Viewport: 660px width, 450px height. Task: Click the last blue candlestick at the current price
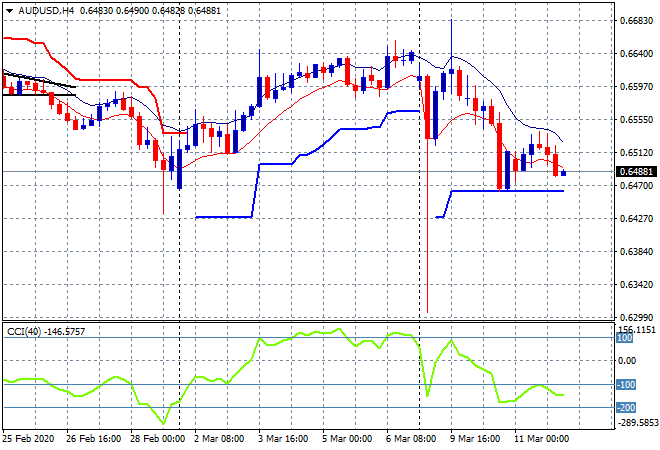pos(564,173)
